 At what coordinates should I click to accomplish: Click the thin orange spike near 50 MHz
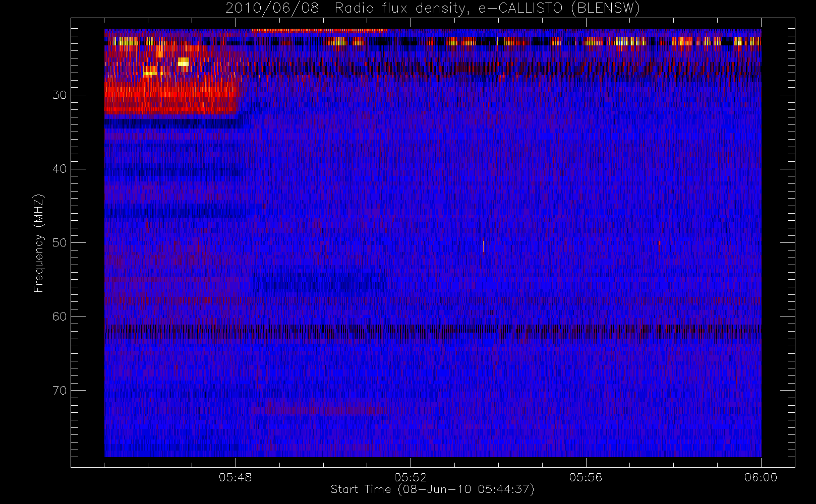pyautogui.click(x=483, y=245)
